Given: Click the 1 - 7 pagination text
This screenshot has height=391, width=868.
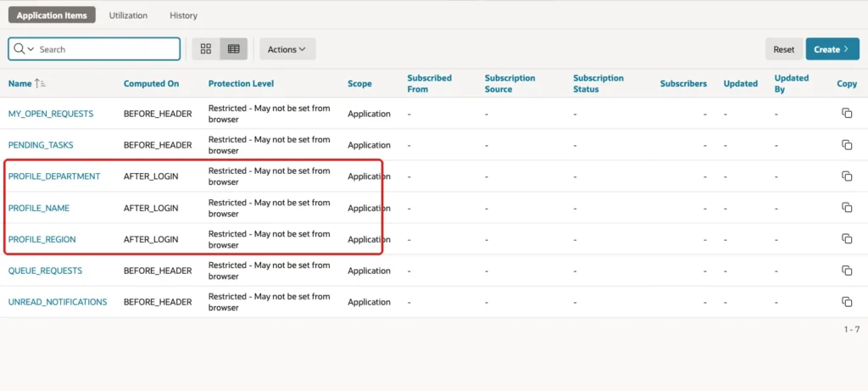Looking at the screenshot, I should [x=851, y=329].
